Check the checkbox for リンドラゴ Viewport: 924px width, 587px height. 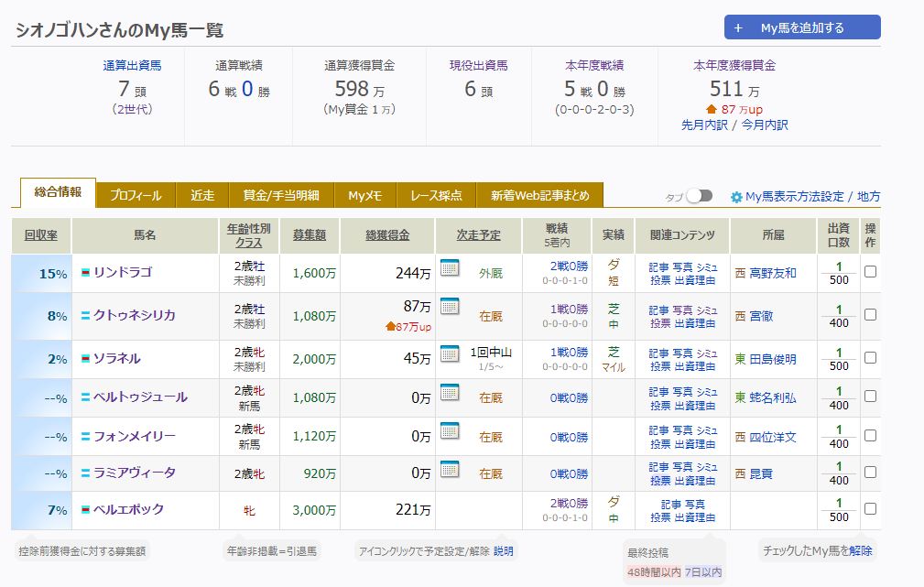click(870, 272)
